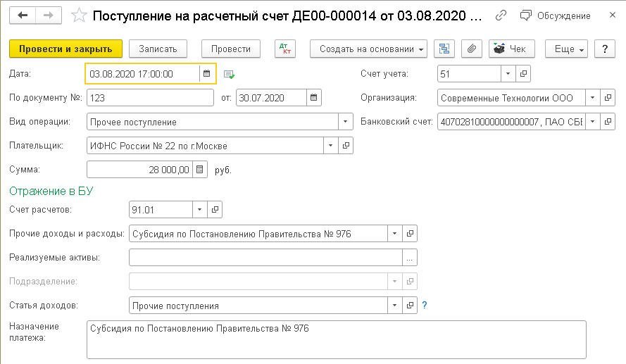
Task: Open the Еще menu
Action: 570,49
